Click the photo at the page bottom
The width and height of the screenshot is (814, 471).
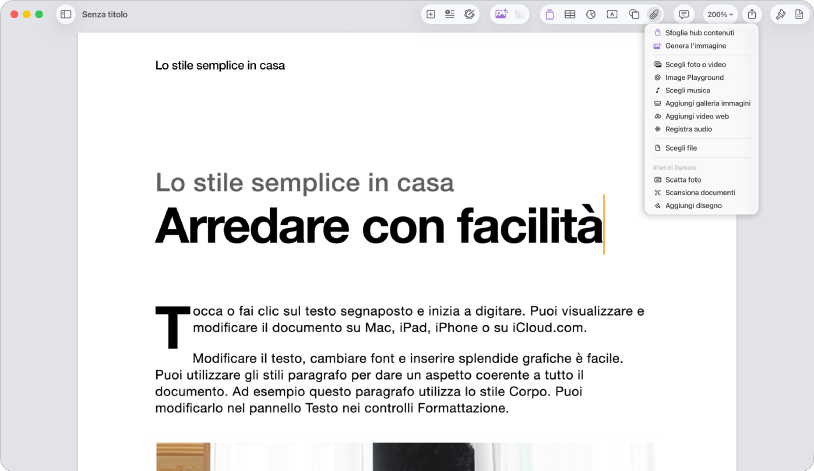tap(405, 457)
